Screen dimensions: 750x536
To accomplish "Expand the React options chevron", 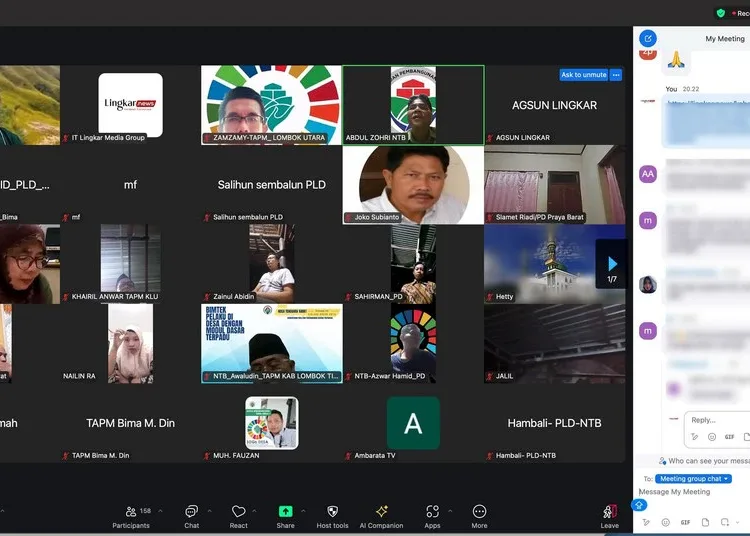I will (254, 511).
